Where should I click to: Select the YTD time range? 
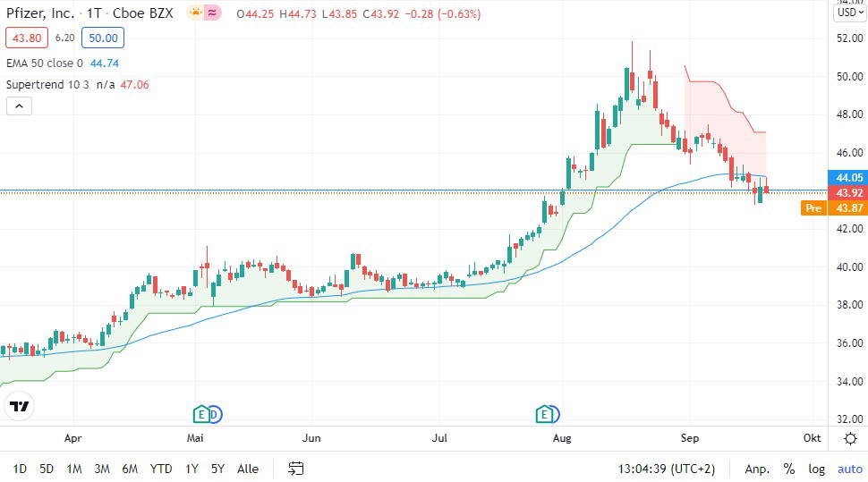click(x=160, y=469)
